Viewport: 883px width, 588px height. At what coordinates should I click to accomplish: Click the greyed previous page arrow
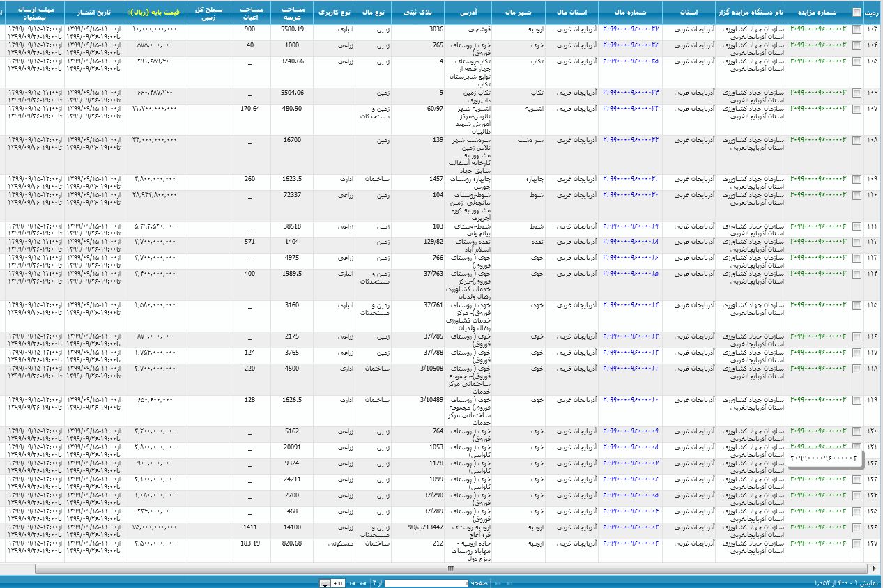(498, 583)
